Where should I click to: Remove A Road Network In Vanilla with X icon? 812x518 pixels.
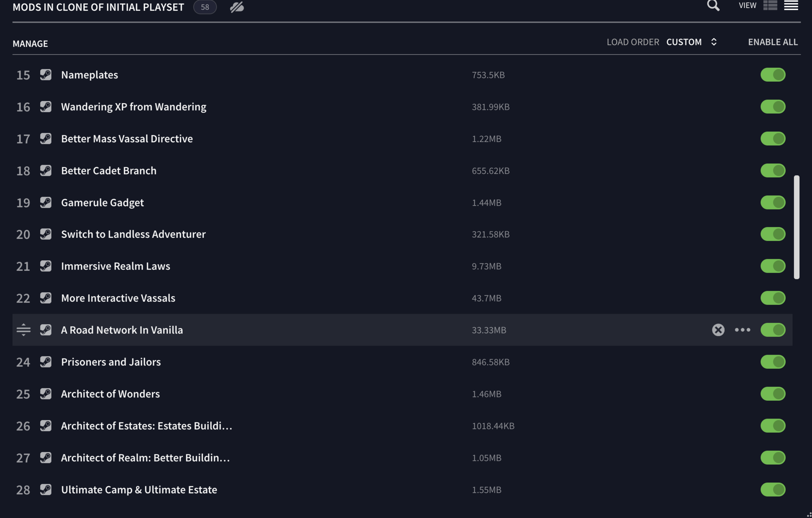pyautogui.click(x=718, y=330)
